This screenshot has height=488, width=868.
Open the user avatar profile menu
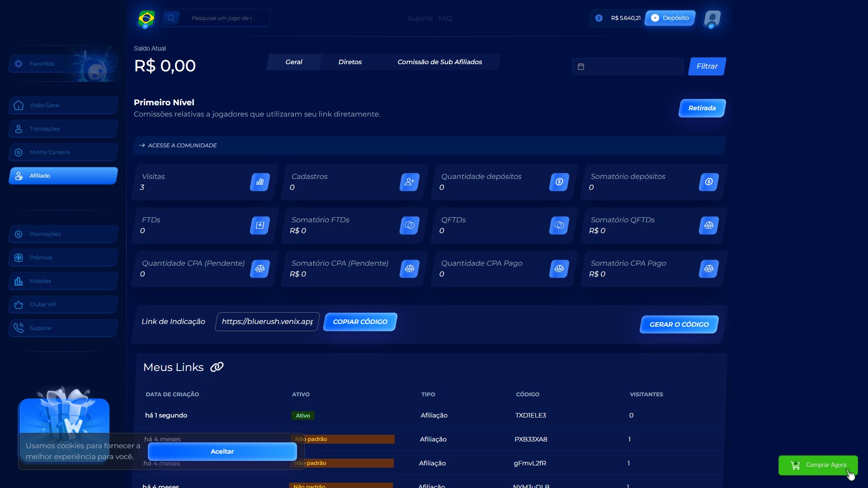pos(712,19)
